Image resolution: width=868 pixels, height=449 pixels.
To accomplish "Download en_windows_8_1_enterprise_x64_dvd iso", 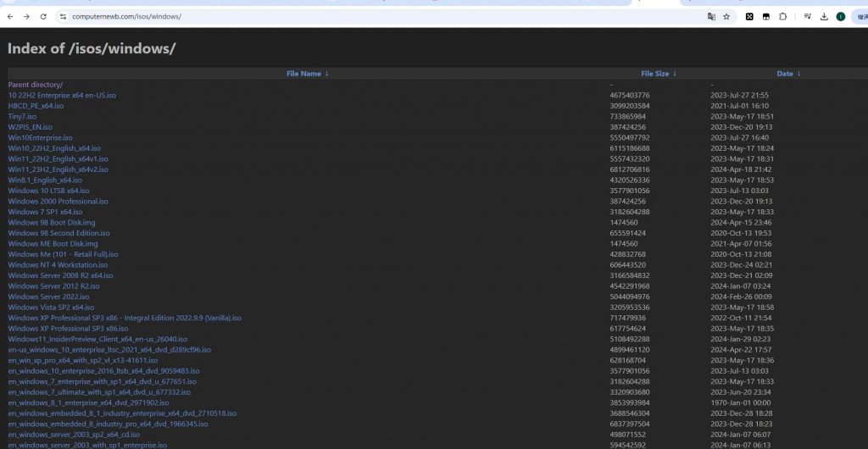I will [88, 403].
